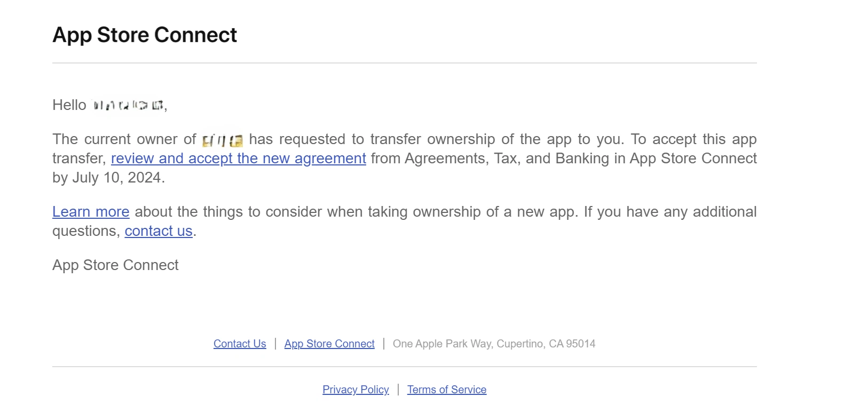The width and height of the screenshot is (868, 420).
Task: Click the One Apple Park Way address
Action: tap(494, 344)
